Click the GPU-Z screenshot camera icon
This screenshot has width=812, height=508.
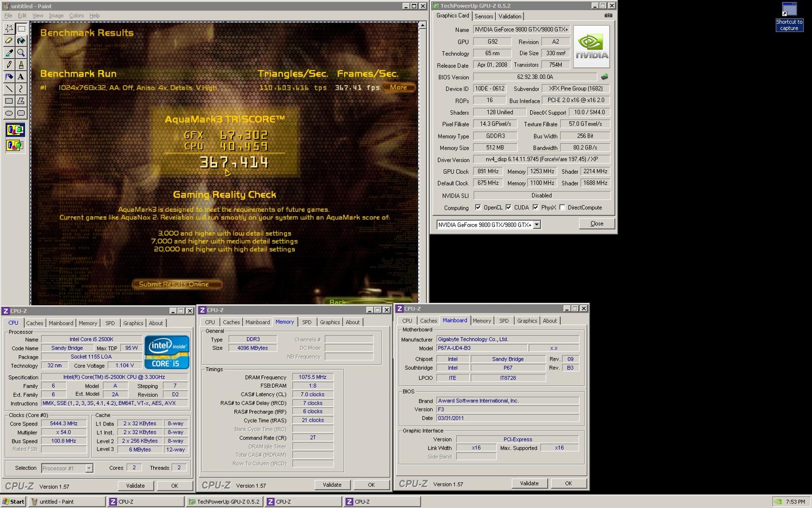click(608, 16)
